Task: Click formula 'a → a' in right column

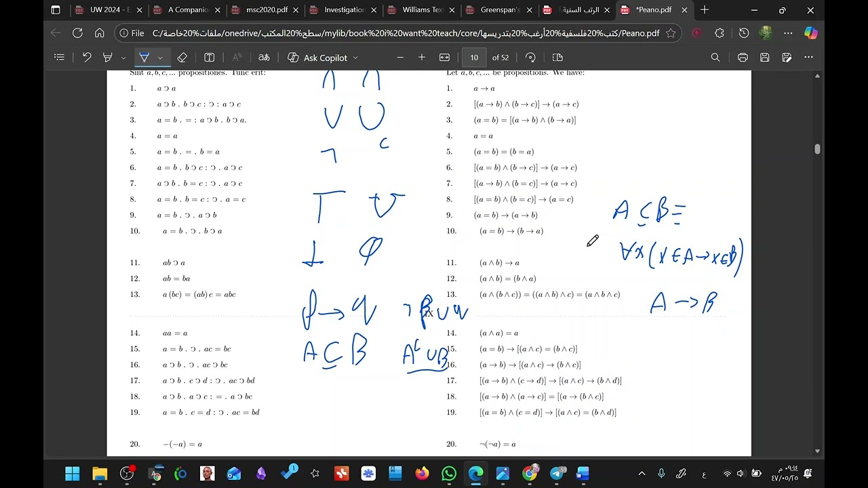Action: coord(484,88)
